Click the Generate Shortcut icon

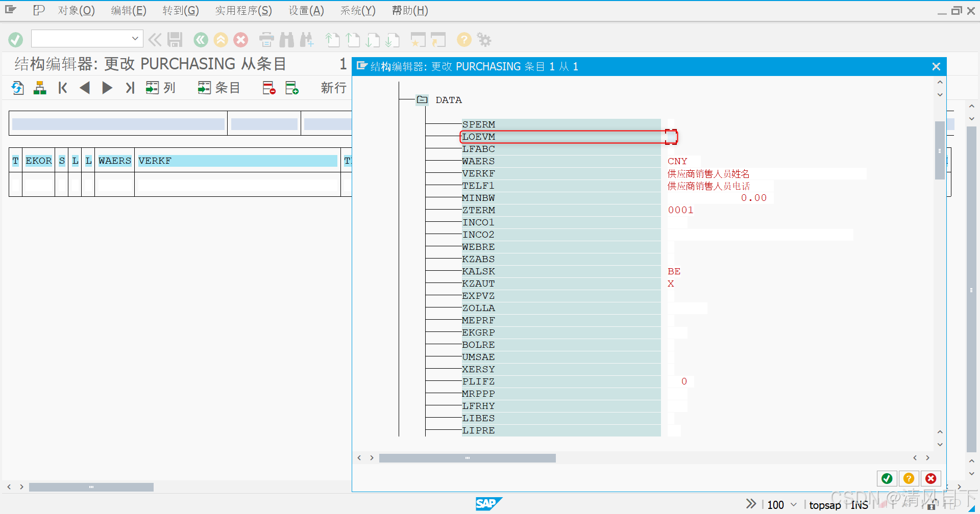438,40
